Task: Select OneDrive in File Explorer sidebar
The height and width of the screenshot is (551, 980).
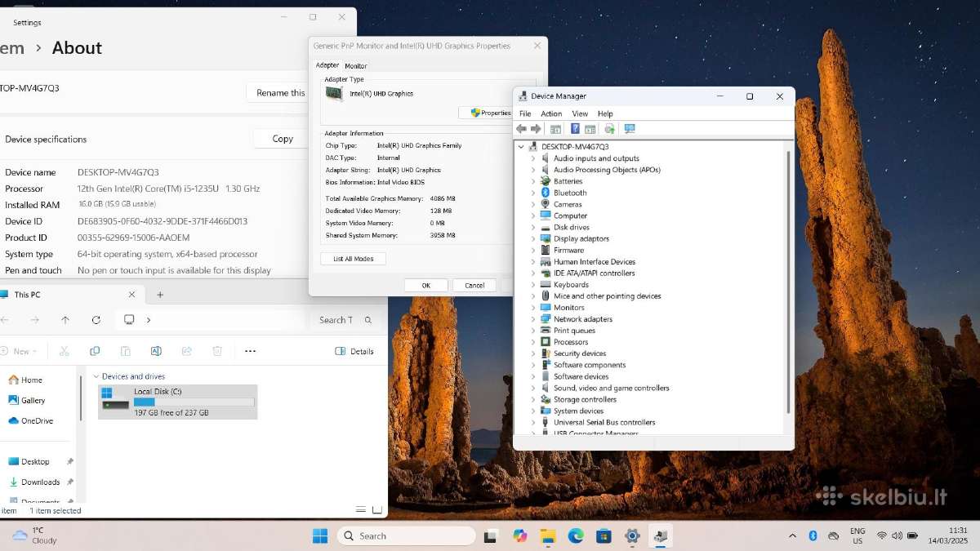Action: click(x=31, y=420)
